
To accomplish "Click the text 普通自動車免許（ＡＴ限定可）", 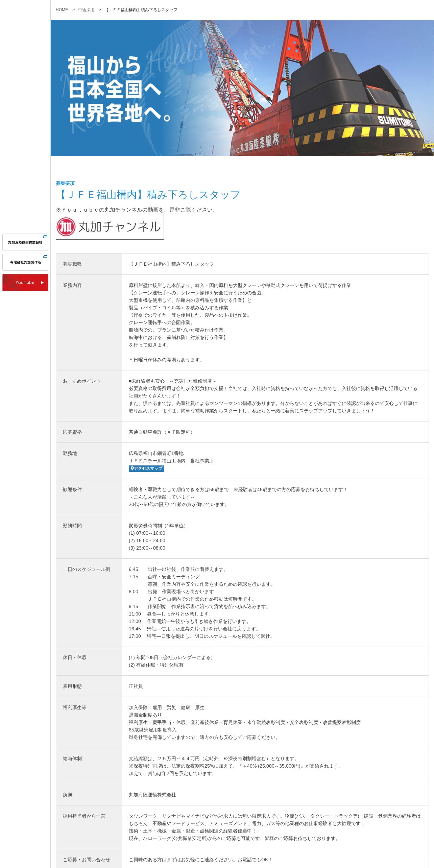I will (x=162, y=432).
